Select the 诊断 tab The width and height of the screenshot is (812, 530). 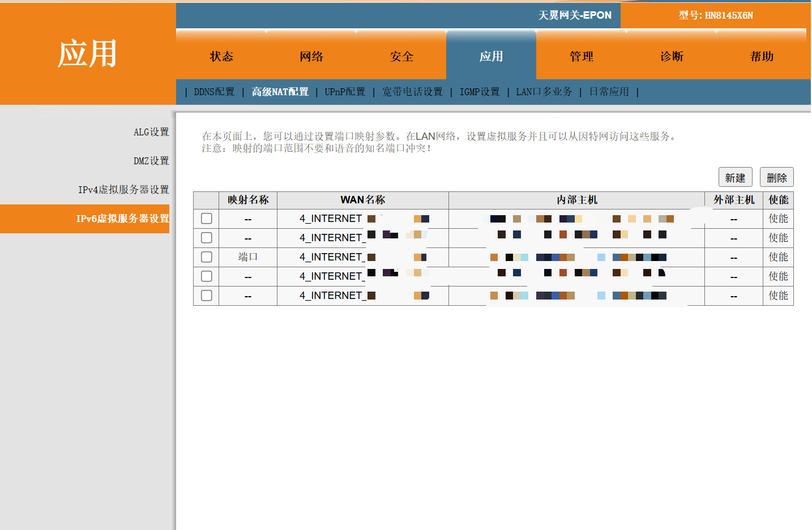(x=672, y=57)
